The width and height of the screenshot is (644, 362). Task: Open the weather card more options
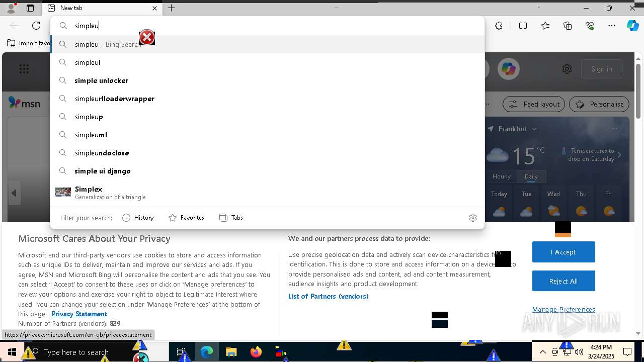point(614,129)
